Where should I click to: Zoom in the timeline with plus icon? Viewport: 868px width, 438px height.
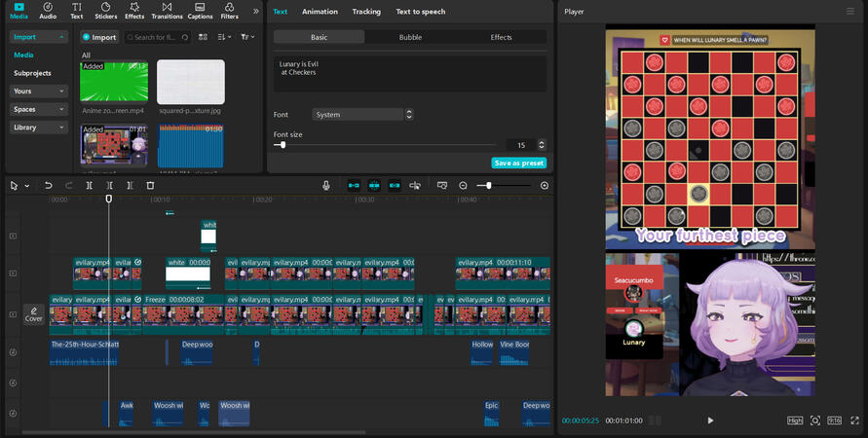click(545, 185)
